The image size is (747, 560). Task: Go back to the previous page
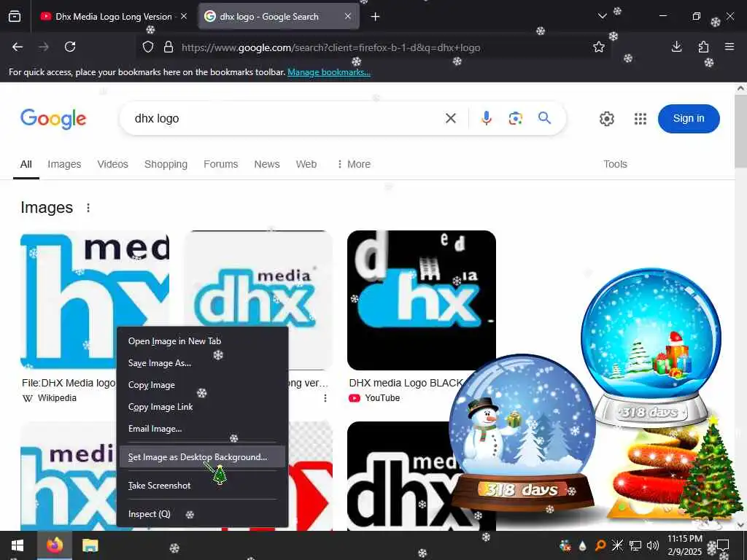click(18, 47)
